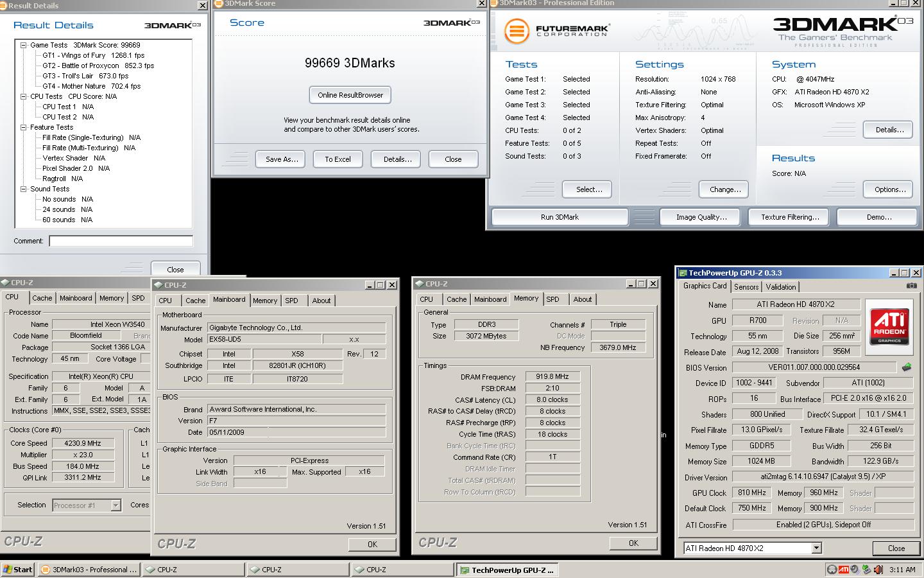Viewport: 924px width, 578px height.
Task: Click Details... button under System
Action: [889, 130]
